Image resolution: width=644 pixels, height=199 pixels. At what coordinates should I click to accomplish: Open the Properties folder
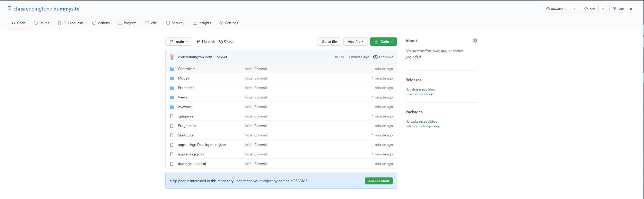[186, 88]
